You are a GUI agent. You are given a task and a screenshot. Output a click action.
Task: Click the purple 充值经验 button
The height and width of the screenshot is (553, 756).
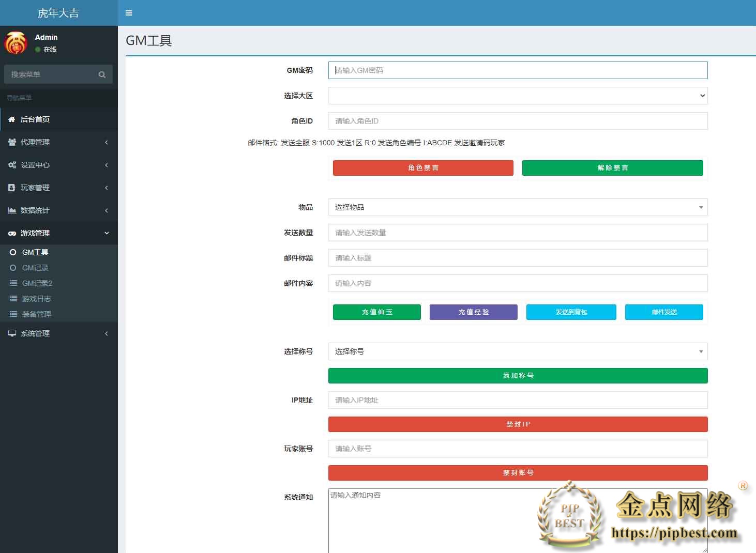coord(474,312)
